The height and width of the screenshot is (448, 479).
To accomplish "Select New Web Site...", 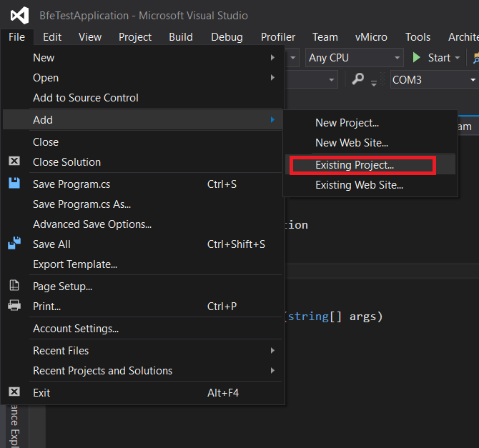I will [x=370, y=143].
